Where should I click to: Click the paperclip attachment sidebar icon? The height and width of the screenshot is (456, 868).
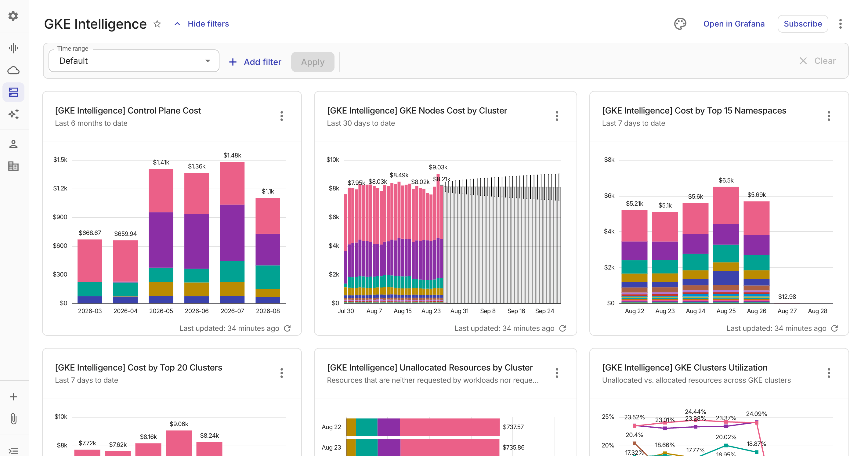13,418
